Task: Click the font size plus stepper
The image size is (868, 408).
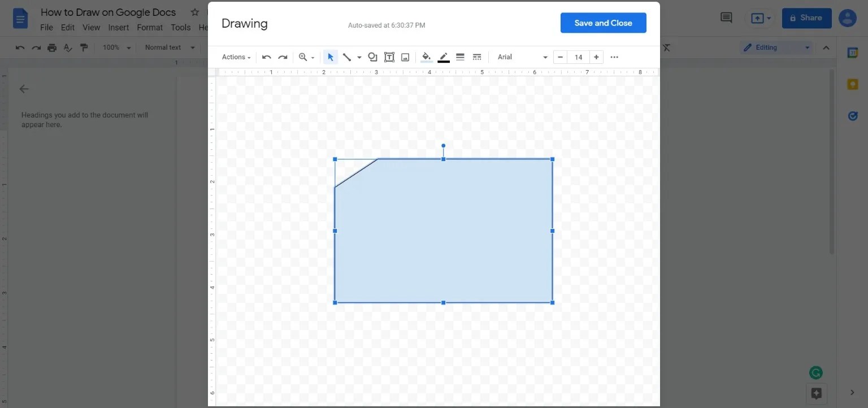Action: pos(596,57)
